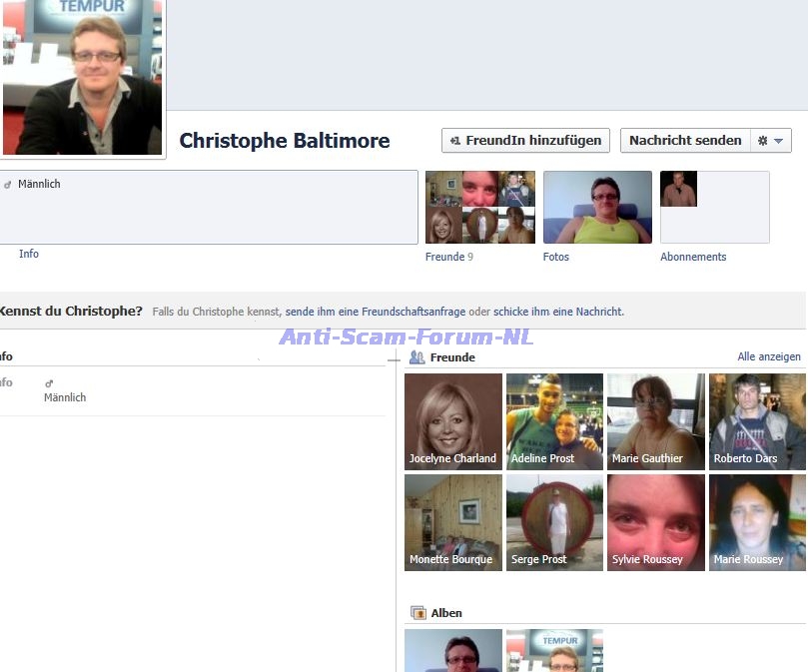Open the gear settings dropdown

(x=770, y=141)
